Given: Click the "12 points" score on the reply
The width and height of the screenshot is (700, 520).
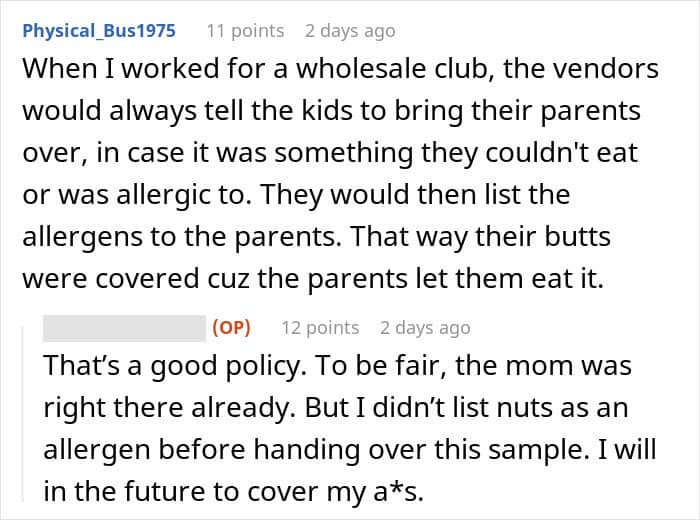Looking at the screenshot, I should pyautogui.click(x=320, y=327).
